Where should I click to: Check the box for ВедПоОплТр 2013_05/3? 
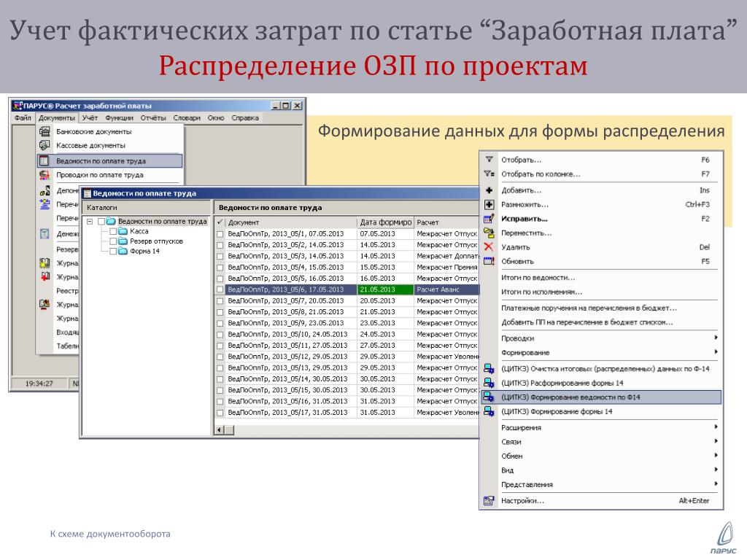tap(220, 256)
